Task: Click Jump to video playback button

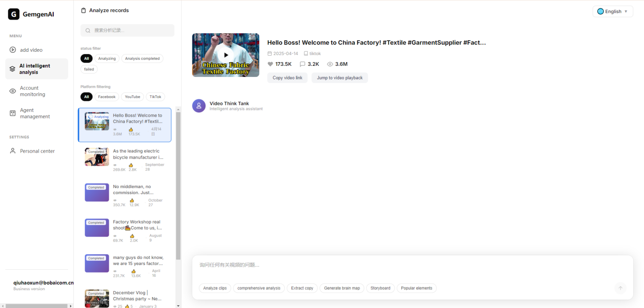Action: coord(340,77)
